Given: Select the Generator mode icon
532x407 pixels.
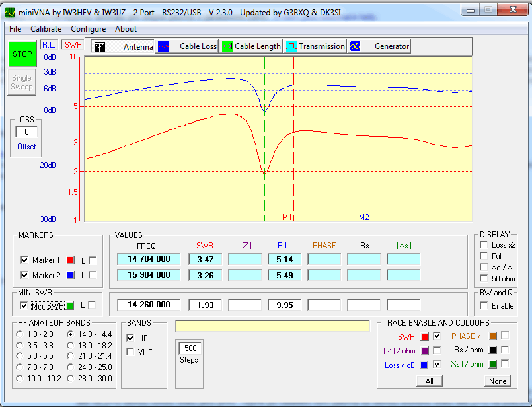Looking at the screenshot, I should tap(355, 46).
